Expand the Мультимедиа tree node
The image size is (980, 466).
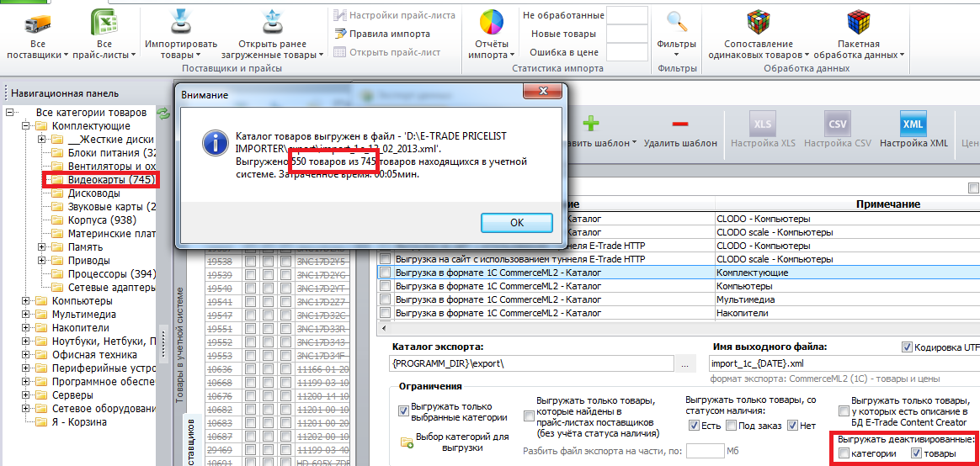tap(26, 315)
